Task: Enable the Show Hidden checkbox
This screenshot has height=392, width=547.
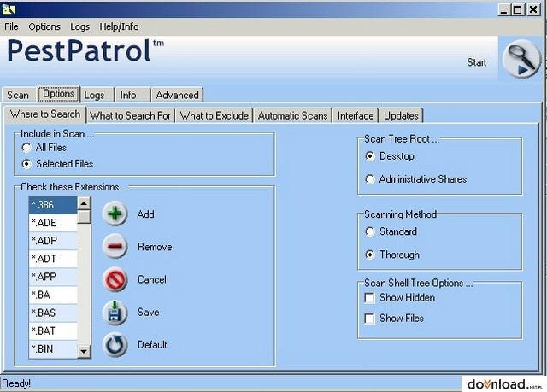Action: (x=369, y=298)
